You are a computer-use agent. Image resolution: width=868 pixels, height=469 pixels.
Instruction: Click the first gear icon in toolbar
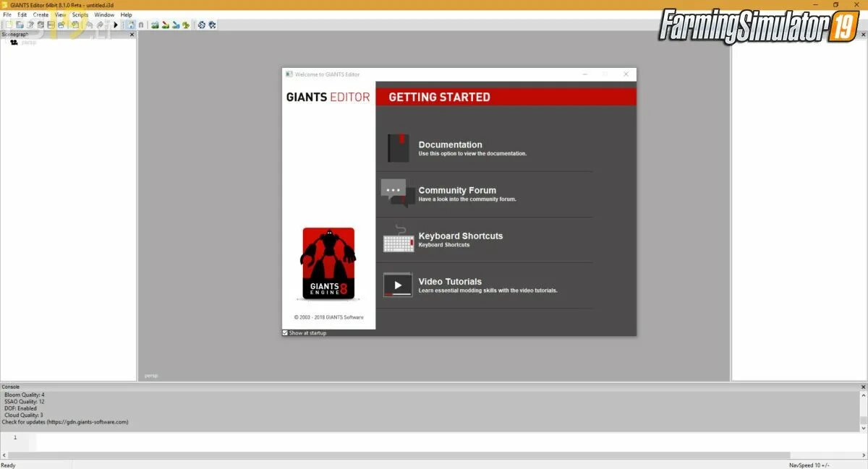201,25
